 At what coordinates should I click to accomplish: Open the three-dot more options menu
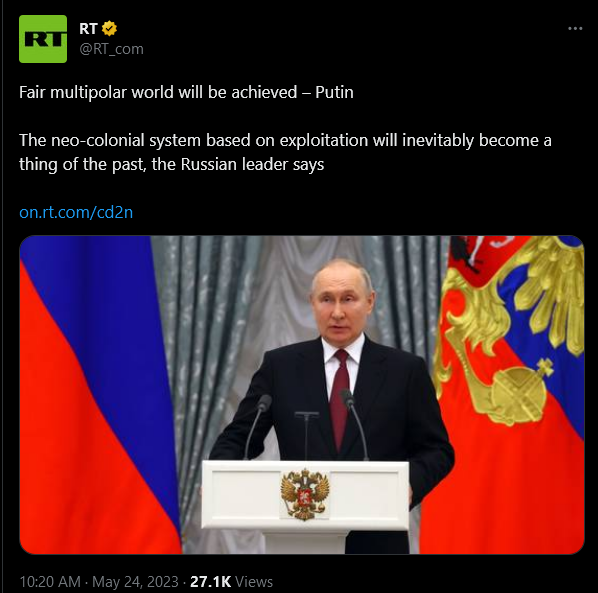tap(575, 29)
